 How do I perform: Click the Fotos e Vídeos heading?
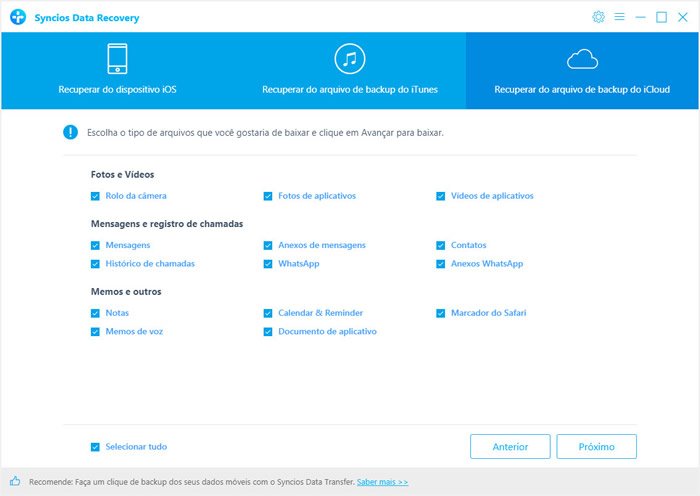point(122,175)
